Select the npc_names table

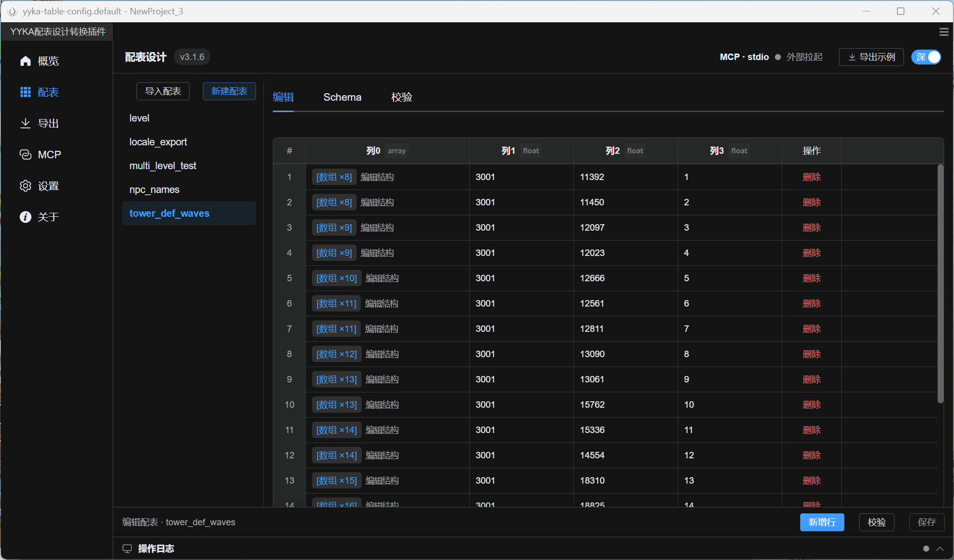point(189,189)
